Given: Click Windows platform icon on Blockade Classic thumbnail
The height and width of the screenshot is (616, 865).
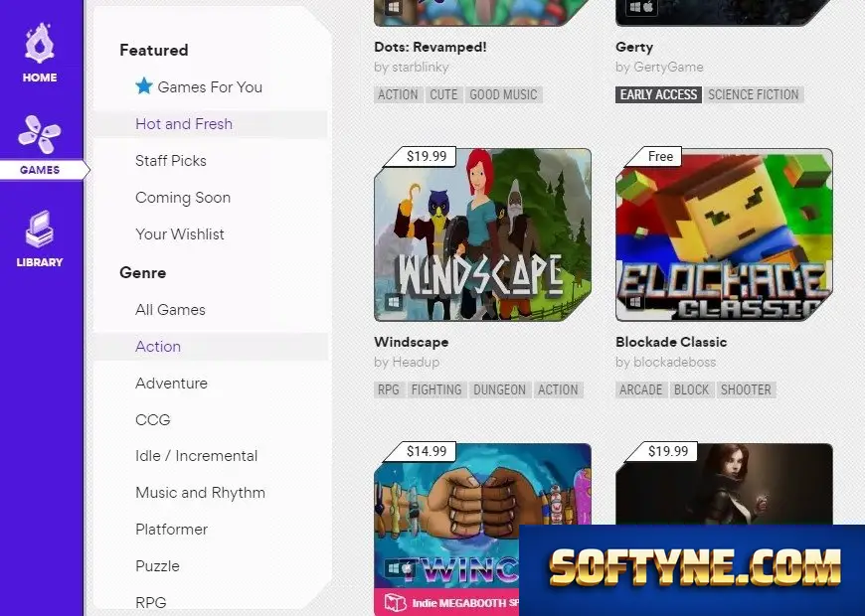Looking at the screenshot, I should click(x=635, y=302).
